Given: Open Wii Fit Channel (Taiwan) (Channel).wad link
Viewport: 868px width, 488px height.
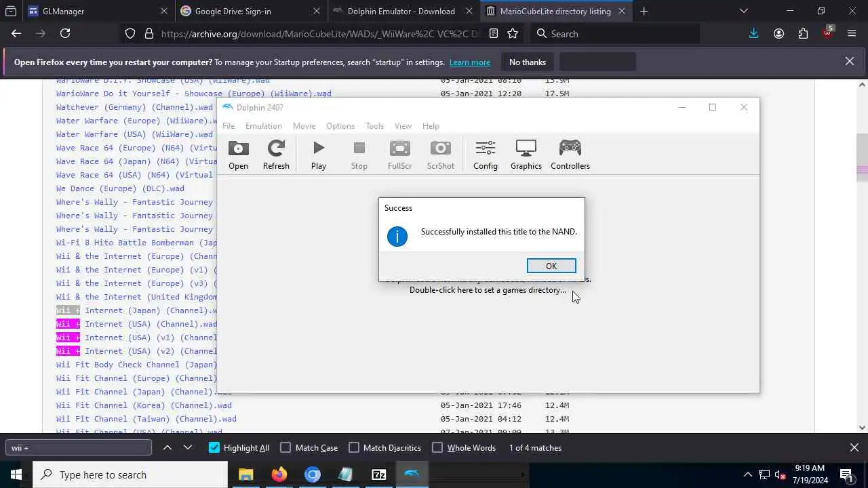Looking at the screenshot, I should click(x=146, y=419).
